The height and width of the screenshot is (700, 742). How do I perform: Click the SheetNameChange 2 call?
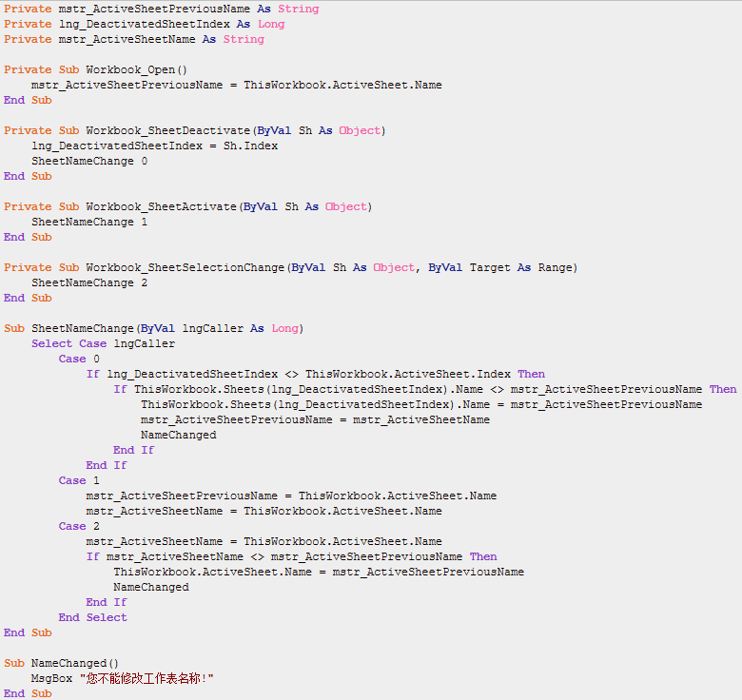pyautogui.click(x=89, y=282)
